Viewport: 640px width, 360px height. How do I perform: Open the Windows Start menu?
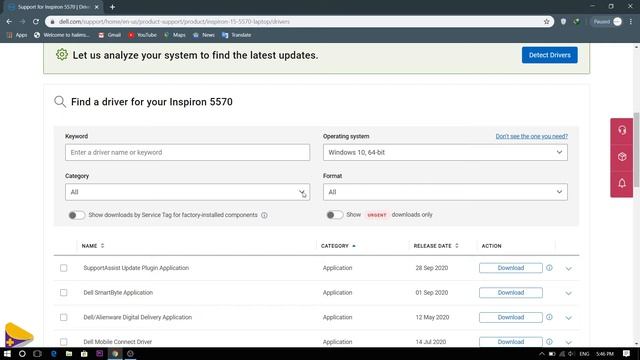tap(7, 354)
